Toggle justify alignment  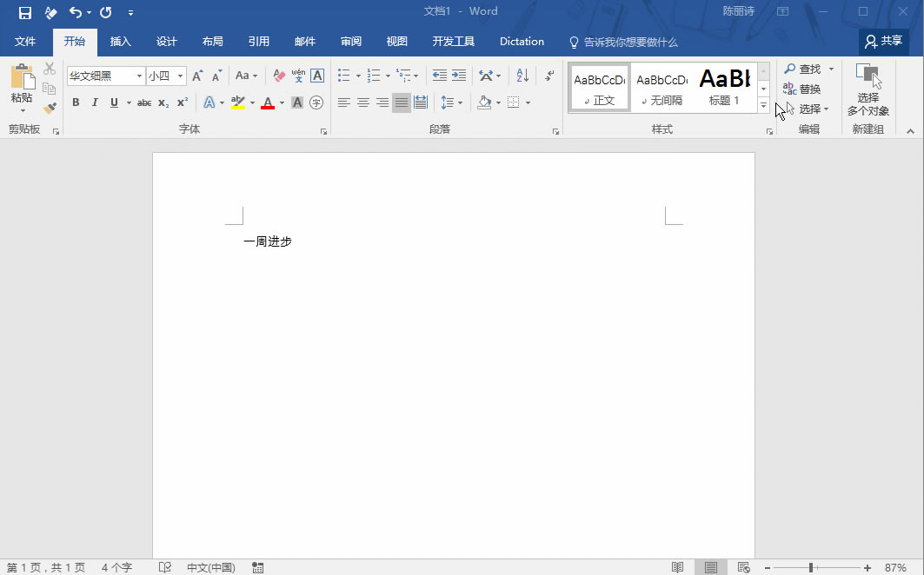402,102
